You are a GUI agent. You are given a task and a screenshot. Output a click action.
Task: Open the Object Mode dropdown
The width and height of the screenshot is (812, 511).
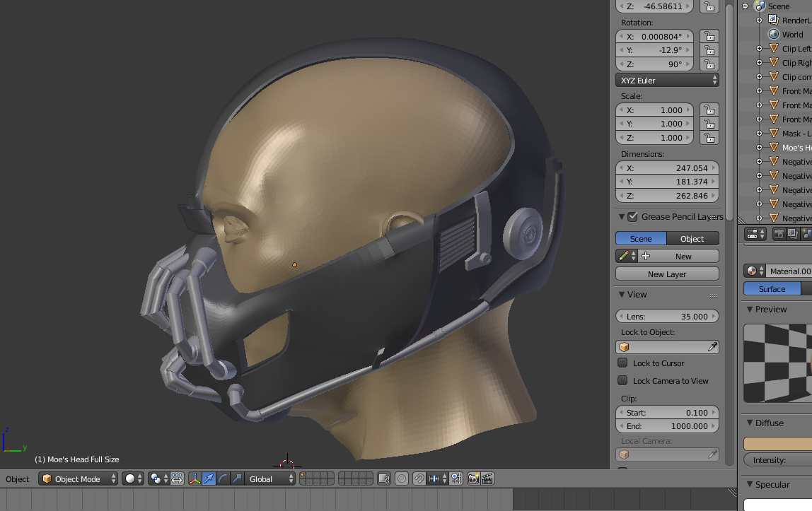point(79,479)
